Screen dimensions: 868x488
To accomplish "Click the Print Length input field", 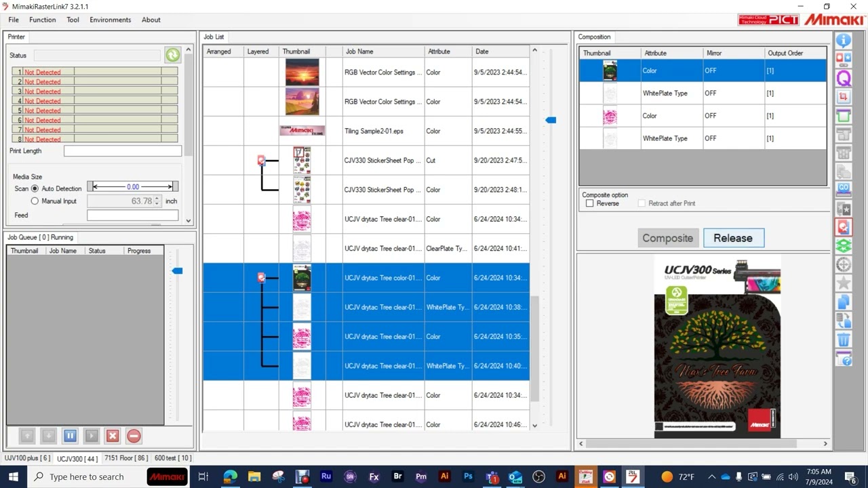I will [x=123, y=151].
